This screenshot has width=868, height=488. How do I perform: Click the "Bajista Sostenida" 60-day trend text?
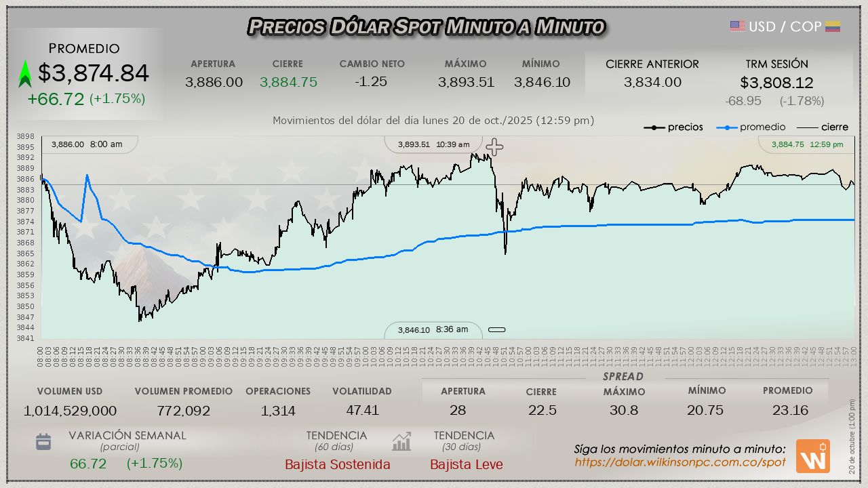(337, 464)
